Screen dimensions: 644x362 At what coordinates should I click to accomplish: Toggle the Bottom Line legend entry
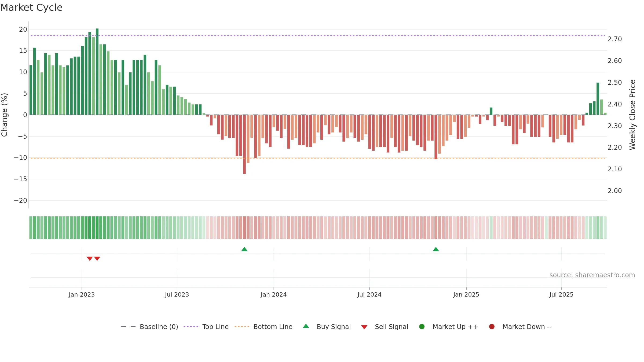264,327
